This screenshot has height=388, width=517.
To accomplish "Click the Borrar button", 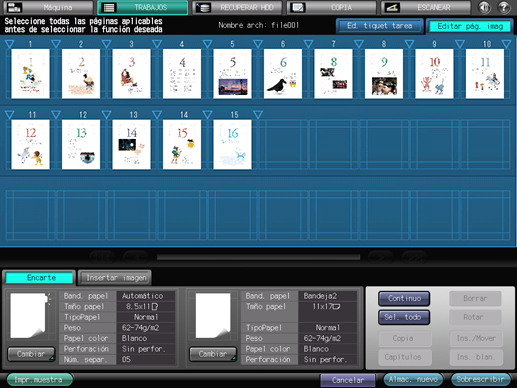I will coord(475,298).
